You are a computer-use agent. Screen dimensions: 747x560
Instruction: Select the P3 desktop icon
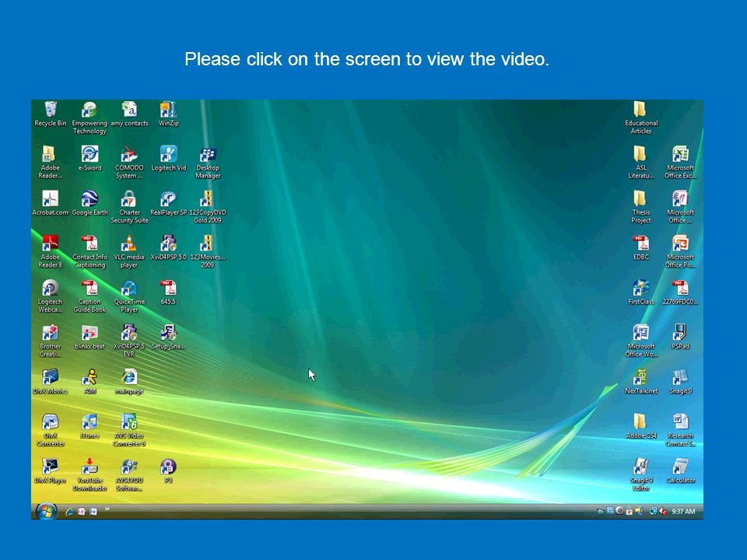(168, 471)
